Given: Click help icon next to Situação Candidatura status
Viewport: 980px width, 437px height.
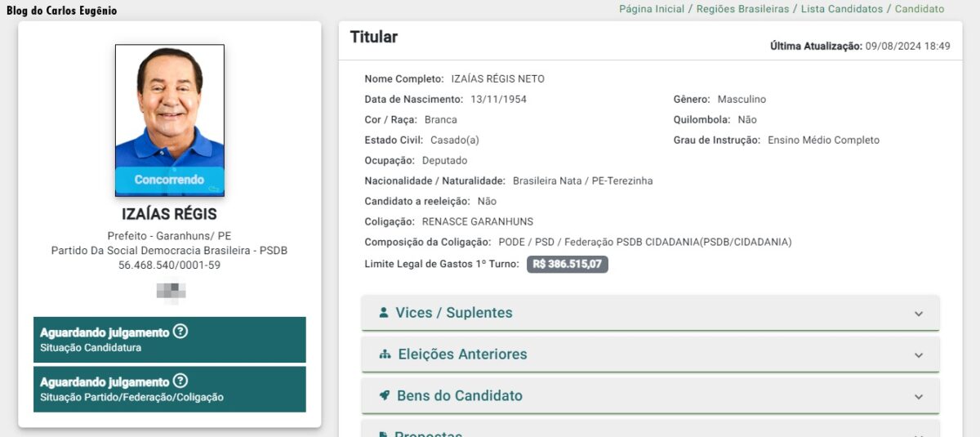Looking at the screenshot, I should coord(180,332).
